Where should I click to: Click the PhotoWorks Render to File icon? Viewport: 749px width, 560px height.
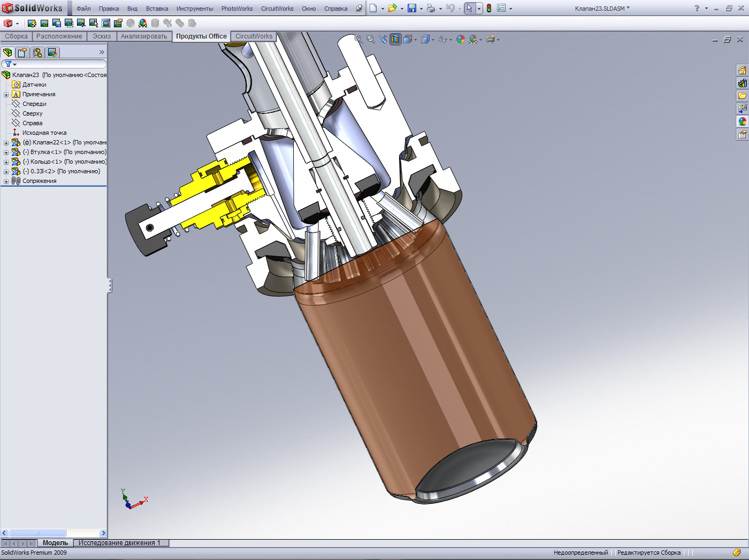57,23
